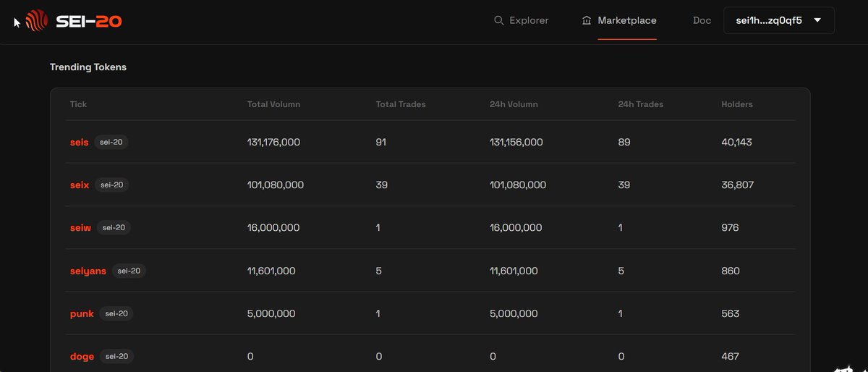Select 24h volume 131,156,000
This screenshot has width=868, height=372.
pyautogui.click(x=516, y=143)
